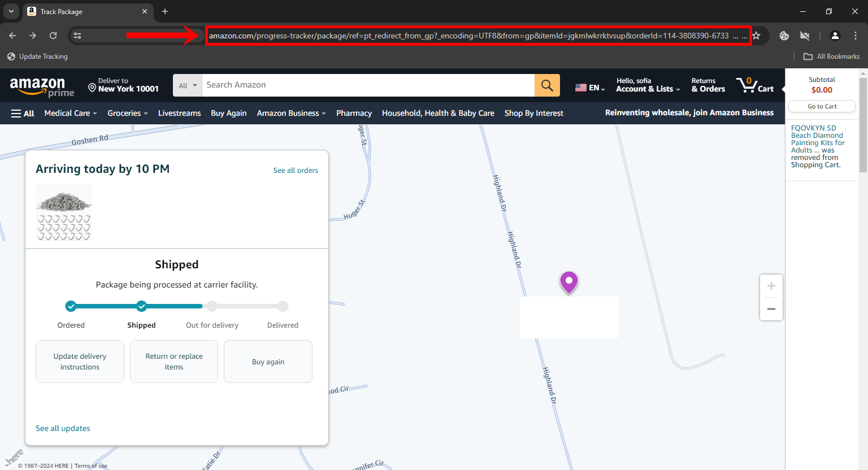The width and height of the screenshot is (868, 470).
Task: Select Pharmacy in navigation bar
Action: [x=354, y=114]
